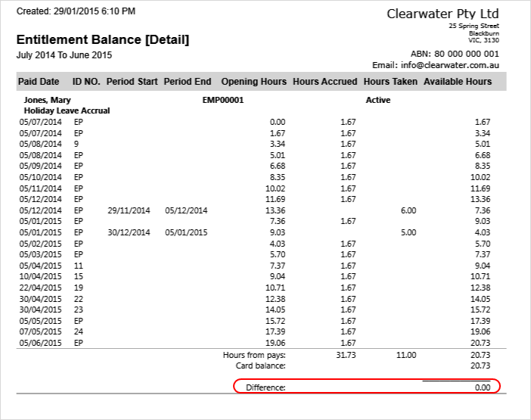
Task: Select the Holiday Leave Accrual category label
Action: coord(67,110)
